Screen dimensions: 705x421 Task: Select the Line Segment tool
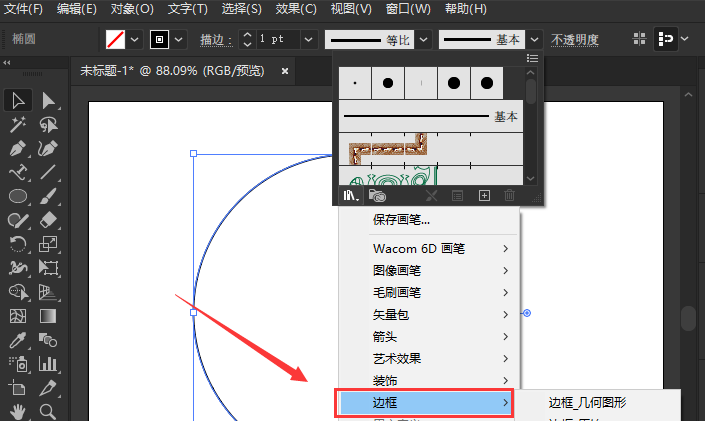coord(48,172)
